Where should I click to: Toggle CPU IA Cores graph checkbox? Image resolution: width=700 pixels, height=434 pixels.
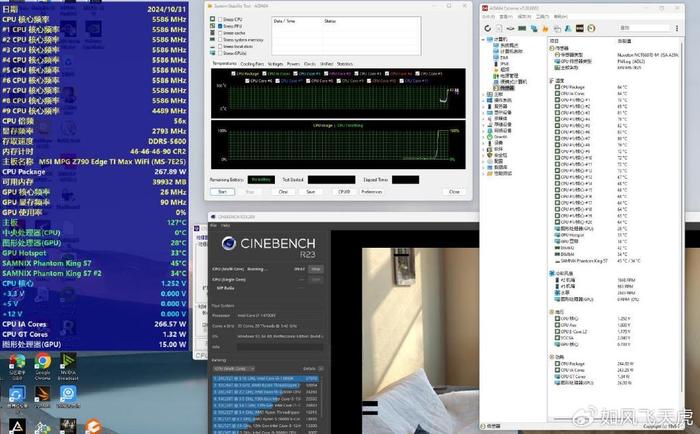pos(264,73)
